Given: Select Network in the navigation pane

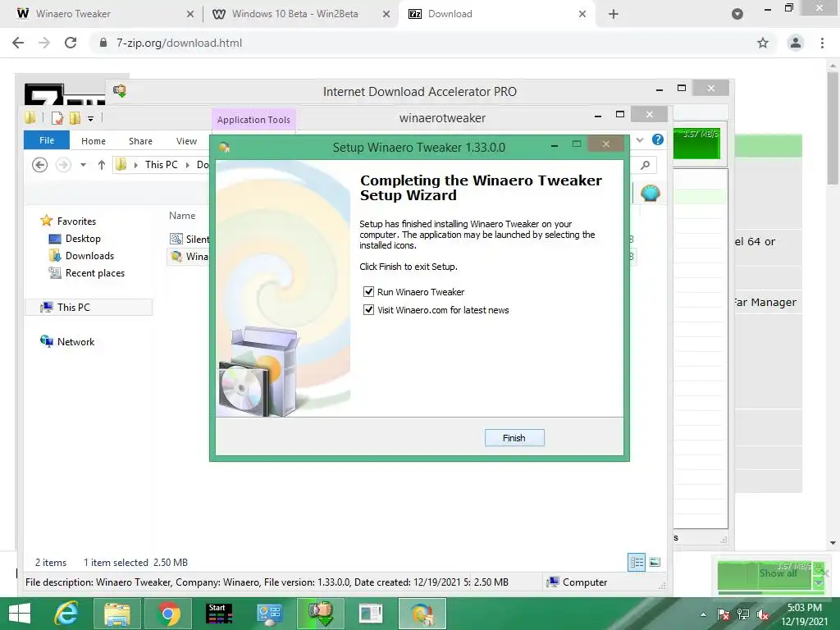Looking at the screenshot, I should click(75, 342).
